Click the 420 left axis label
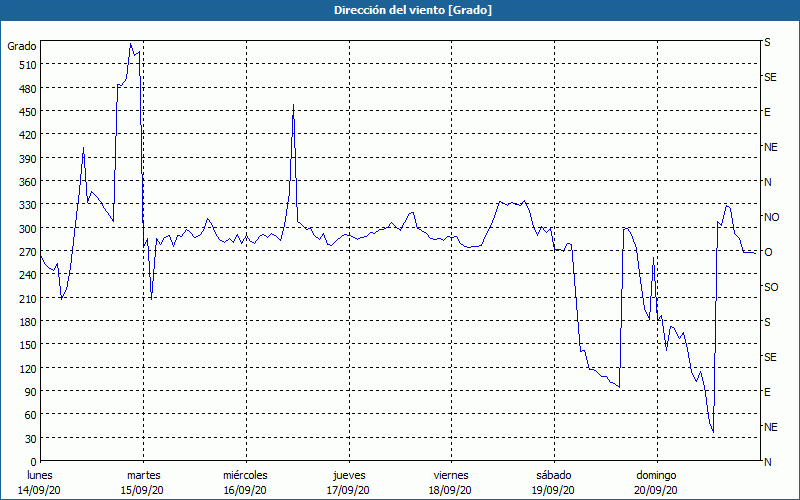This screenshot has width=800, height=500. tap(28, 135)
